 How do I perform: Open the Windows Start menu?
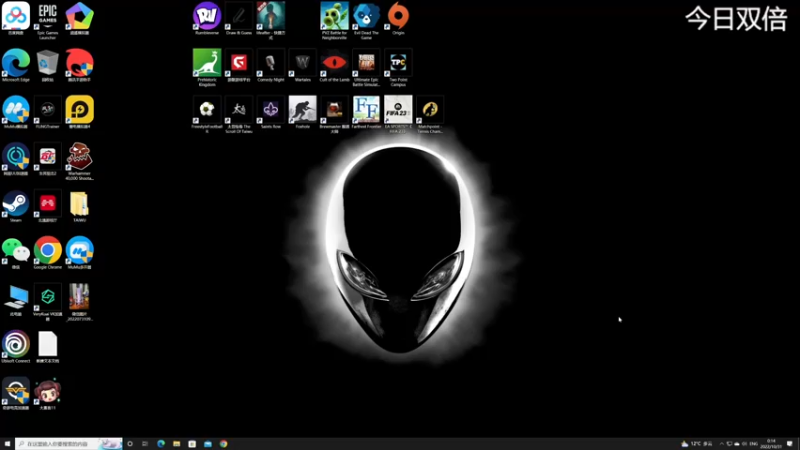[x=7, y=444]
